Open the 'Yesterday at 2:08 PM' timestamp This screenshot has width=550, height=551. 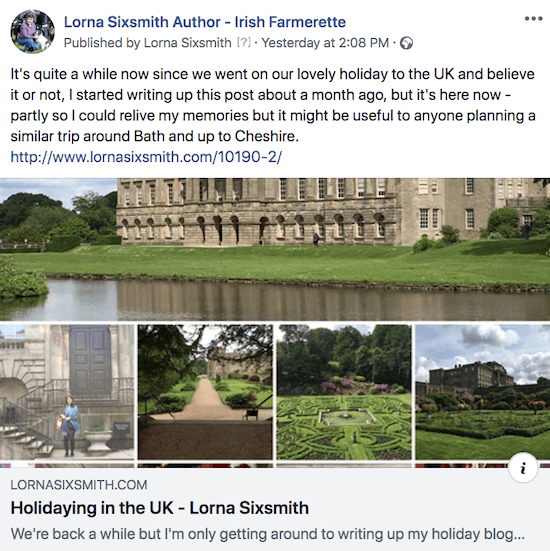325,43
